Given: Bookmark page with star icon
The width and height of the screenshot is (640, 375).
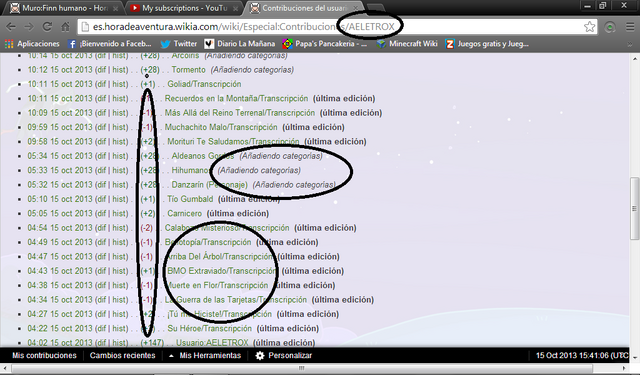Looking at the screenshot, I should pyautogui.click(x=589, y=27).
